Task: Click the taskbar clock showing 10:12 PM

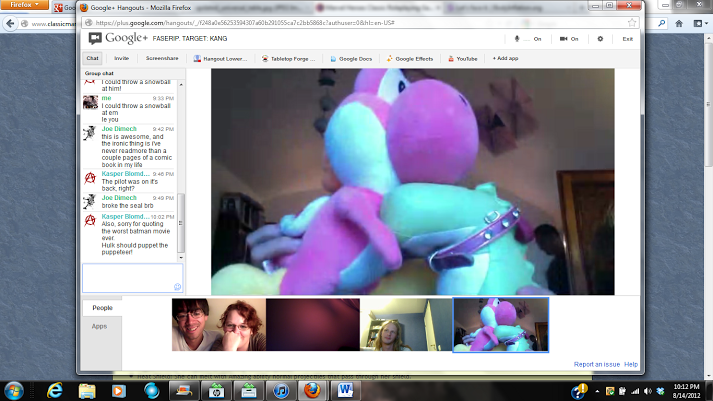Action: (686, 391)
